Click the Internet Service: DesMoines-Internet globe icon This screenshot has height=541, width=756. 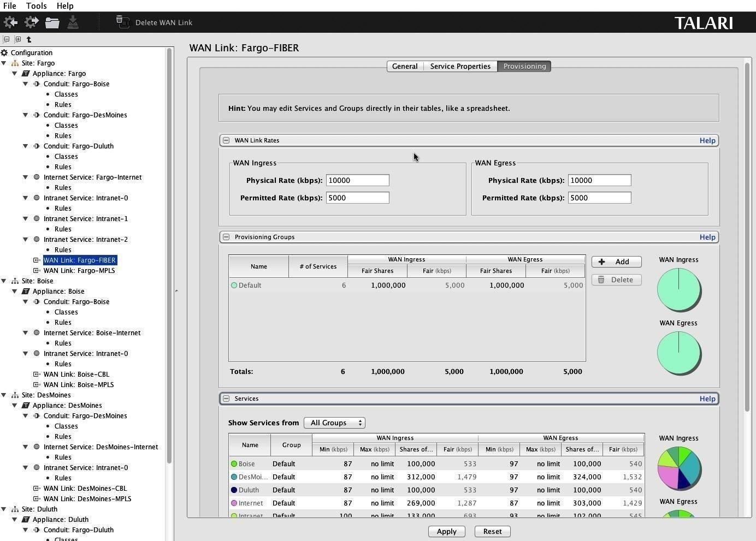tap(37, 447)
